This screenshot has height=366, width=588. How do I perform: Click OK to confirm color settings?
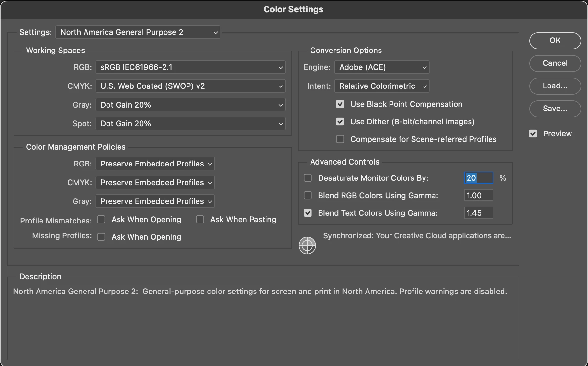pos(555,40)
